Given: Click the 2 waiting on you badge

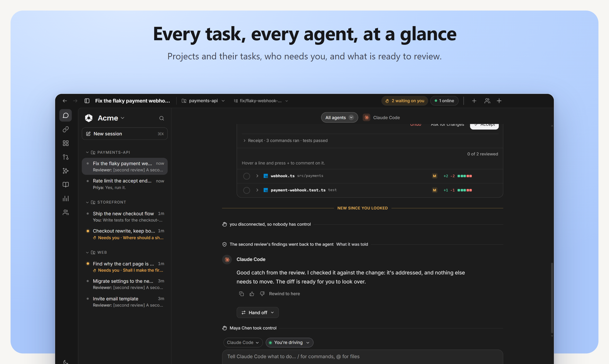Looking at the screenshot, I should click(404, 101).
